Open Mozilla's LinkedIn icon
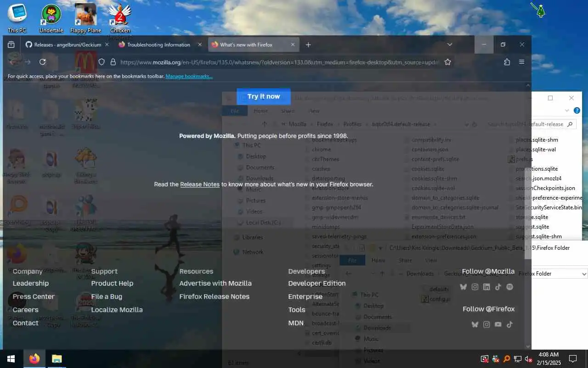Image resolution: width=588 pixels, height=368 pixels. click(x=486, y=287)
